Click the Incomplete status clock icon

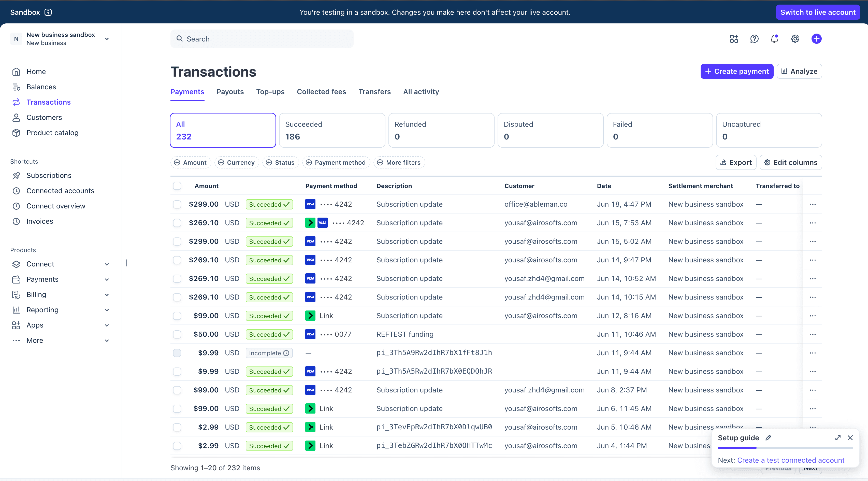pos(286,353)
